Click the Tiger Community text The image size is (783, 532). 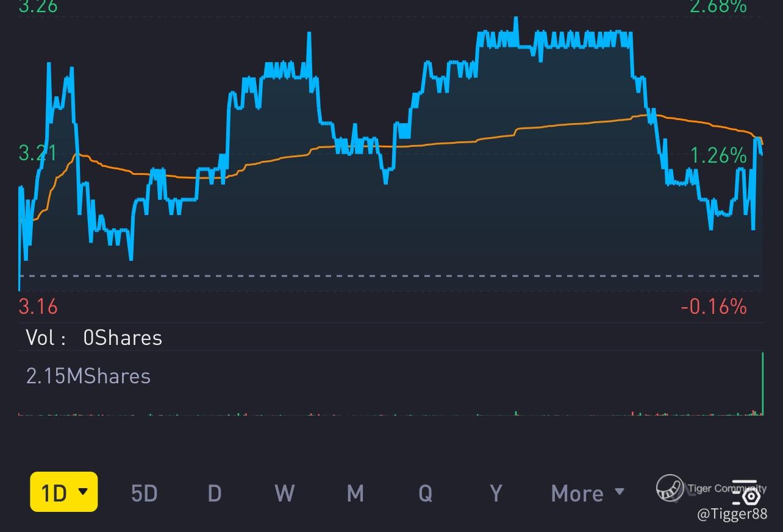726,488
